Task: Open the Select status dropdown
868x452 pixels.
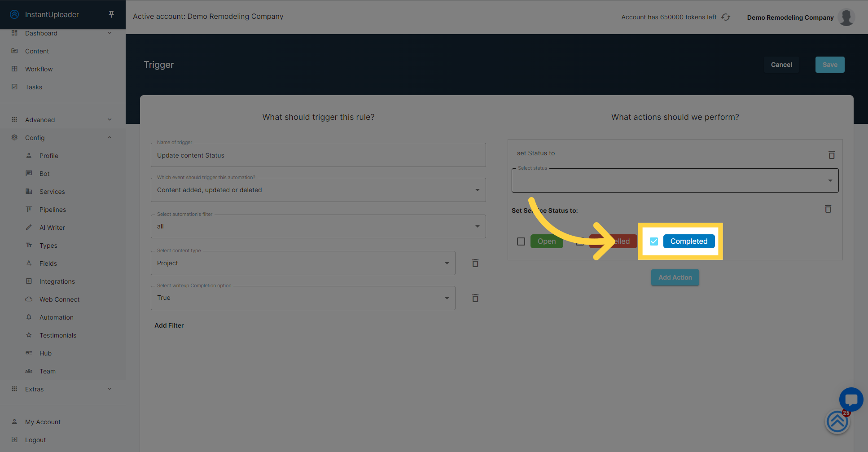Action: (675, 180)
